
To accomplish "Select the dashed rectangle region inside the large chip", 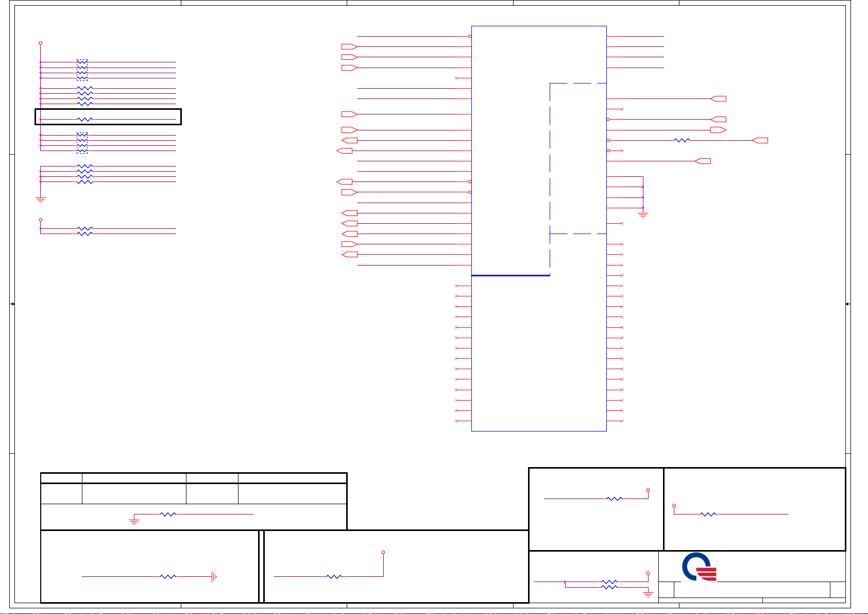I will 578,179.
